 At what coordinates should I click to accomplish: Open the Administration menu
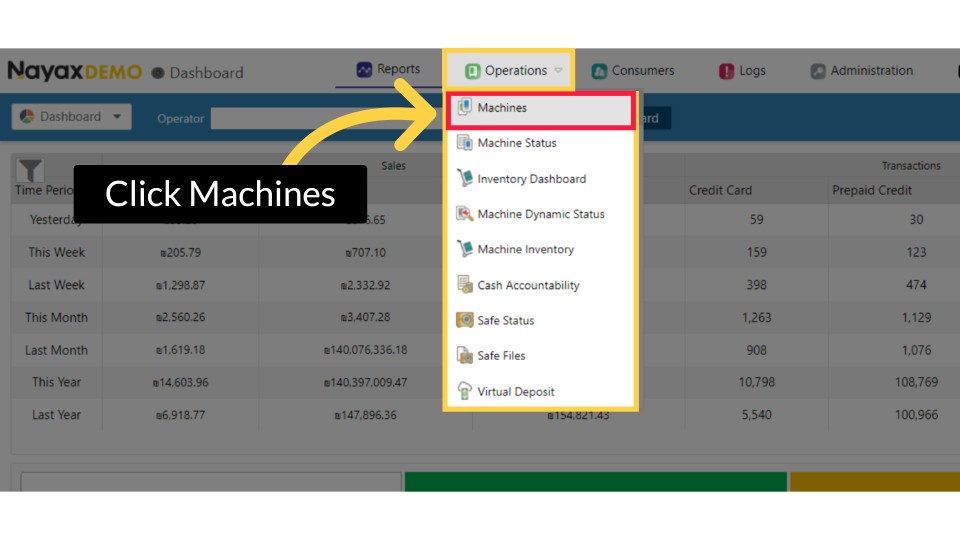coord(861,71)
